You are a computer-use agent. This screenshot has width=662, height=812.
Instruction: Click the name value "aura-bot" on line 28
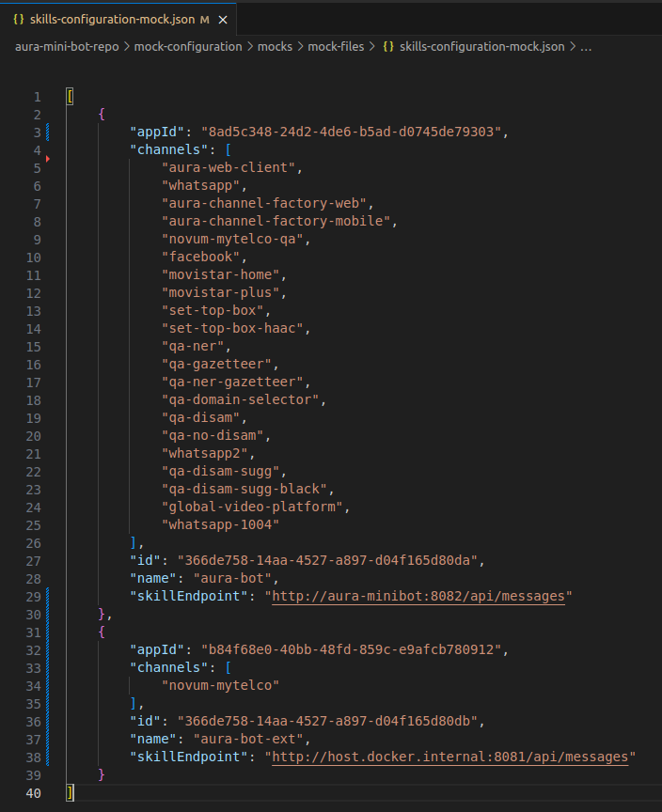click(232, 578)
